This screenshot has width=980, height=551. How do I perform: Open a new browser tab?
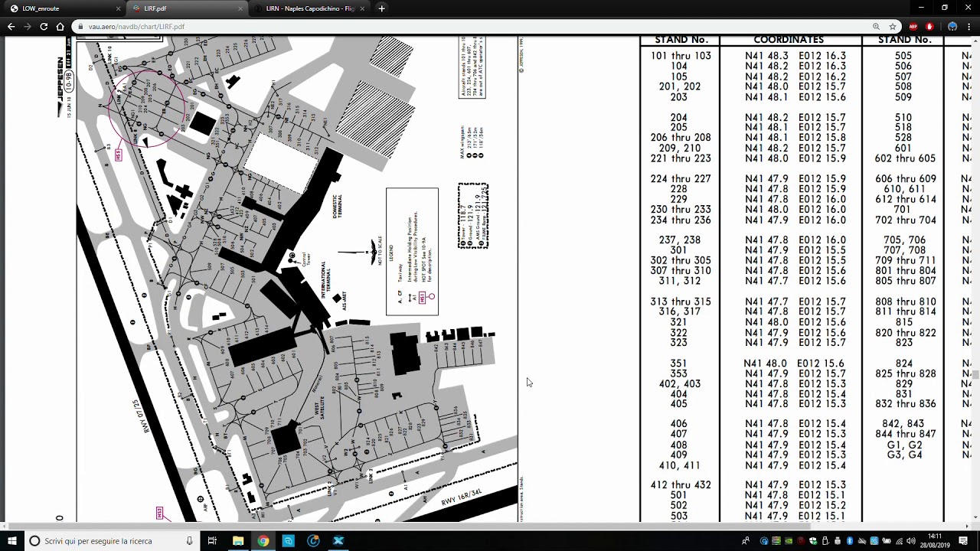pyautogui.click(x=381, y=8)
